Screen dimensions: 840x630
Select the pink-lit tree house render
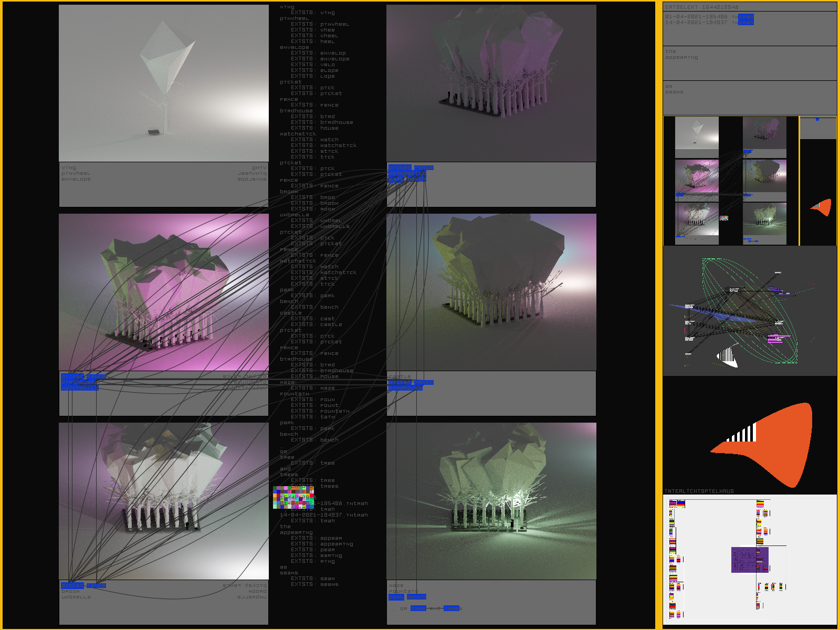pyautogui.click(x=164, y=292)
